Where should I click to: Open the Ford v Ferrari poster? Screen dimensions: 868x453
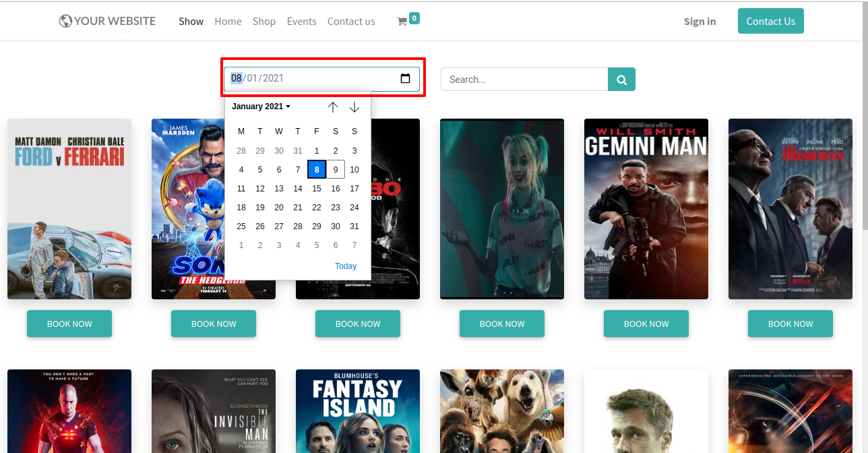[69, 209]
